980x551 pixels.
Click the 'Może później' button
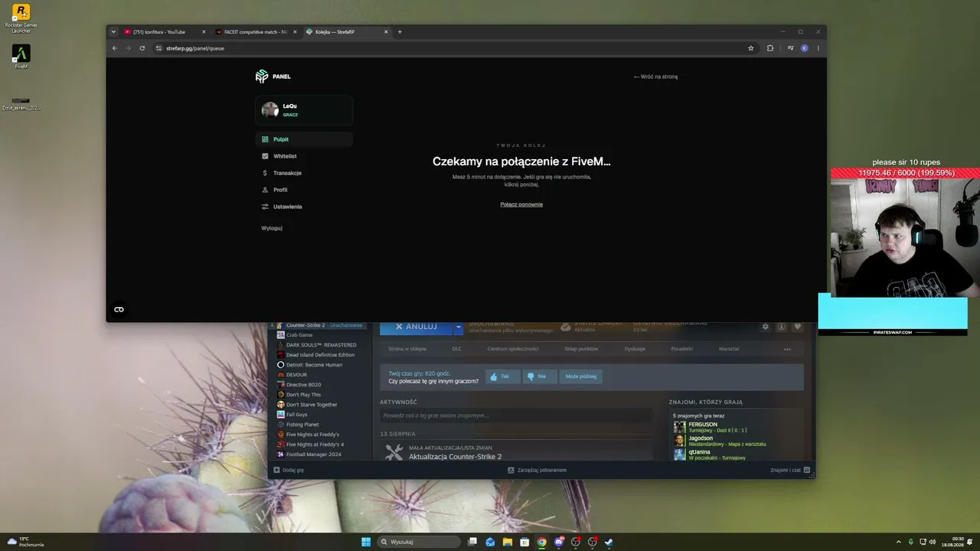tap(581, 377)
